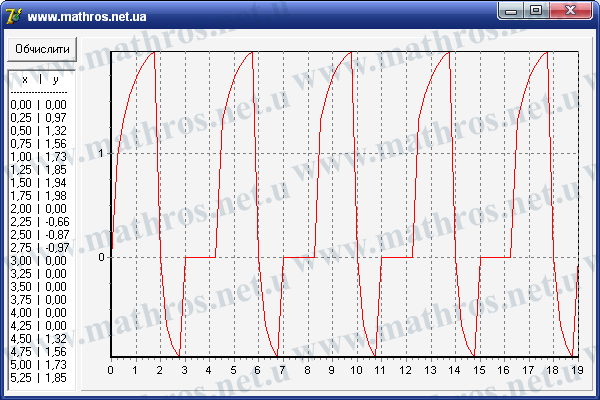Maximize the www.mathros.net.ua window
600x400 pixels.
pyautogui.click(x=536, y=11)
